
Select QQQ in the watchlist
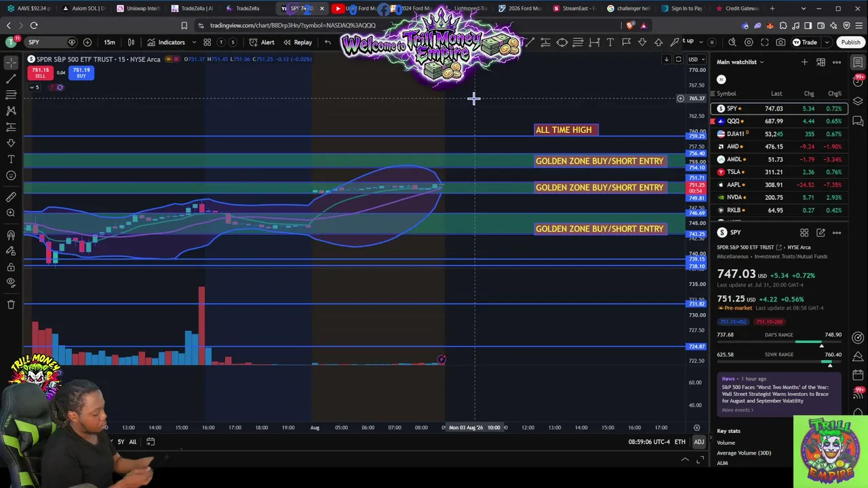pos(779,121)
